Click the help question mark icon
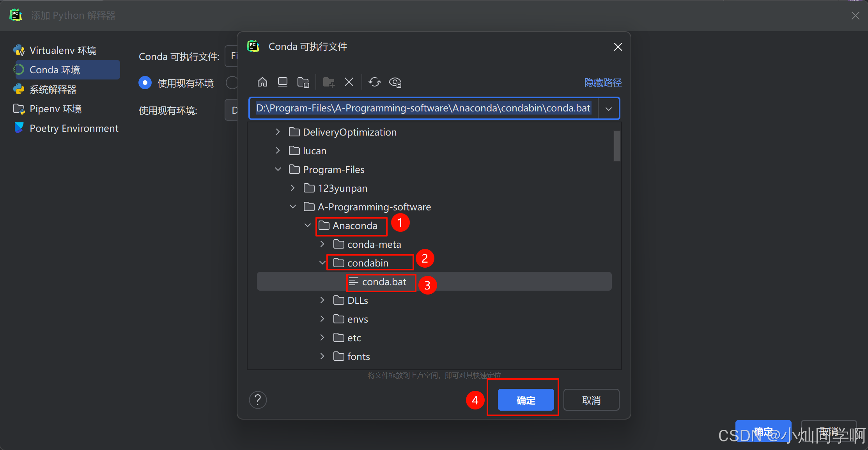Viewport: 868px width, 450px height. coord(258,400)
